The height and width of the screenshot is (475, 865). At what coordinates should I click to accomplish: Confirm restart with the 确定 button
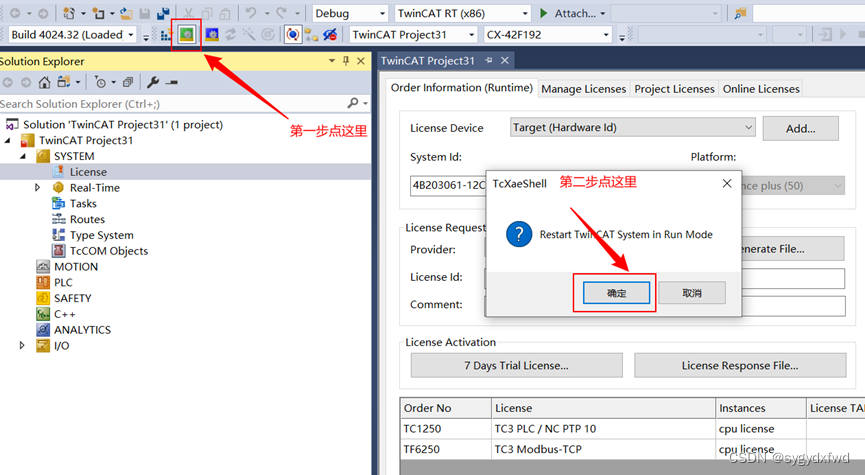(x=616, y=293)
